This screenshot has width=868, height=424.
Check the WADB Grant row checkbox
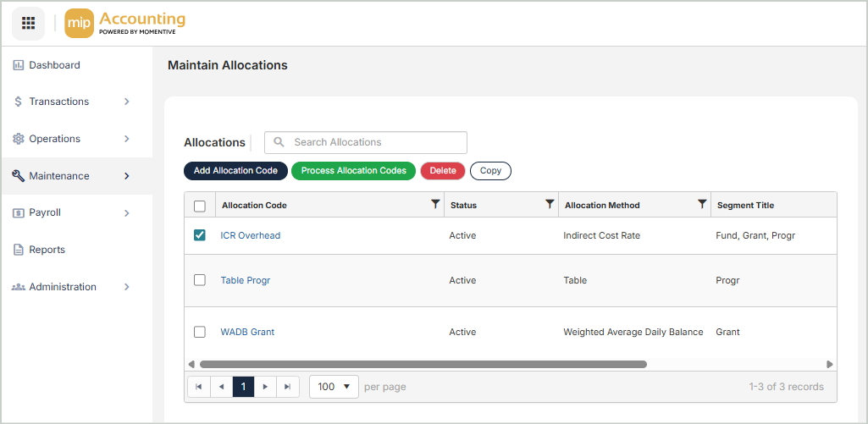(x=200, y=332)
